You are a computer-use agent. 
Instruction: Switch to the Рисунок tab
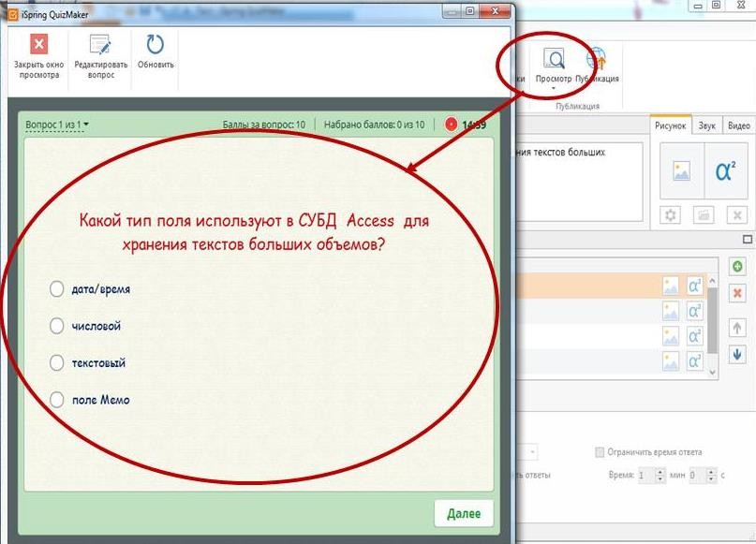pos(670,125)
